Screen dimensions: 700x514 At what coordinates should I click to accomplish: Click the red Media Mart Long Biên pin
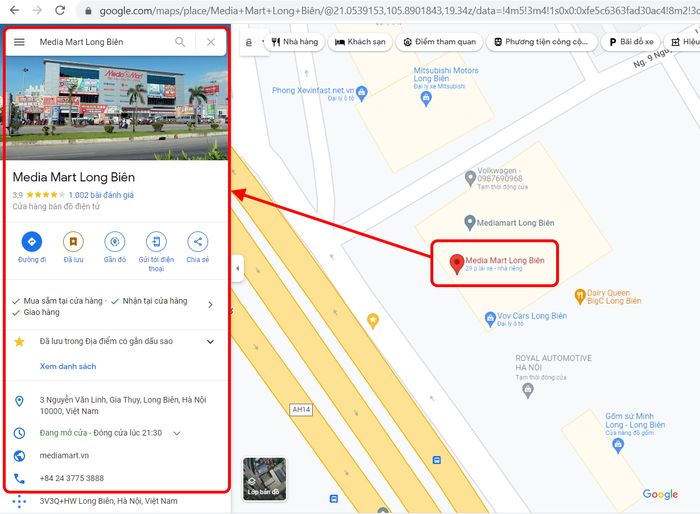[x=457, y=264]
